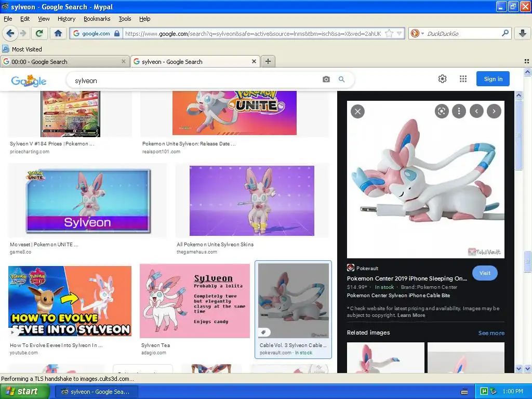Screen dimensions: 532x399
Task: Go to next image in preview
Action: click(494, 111)
